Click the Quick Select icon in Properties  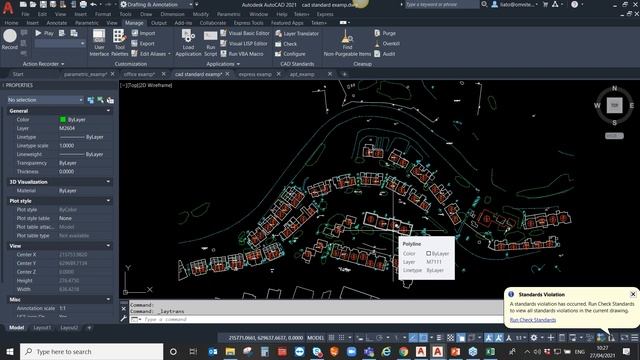(110, 100)
